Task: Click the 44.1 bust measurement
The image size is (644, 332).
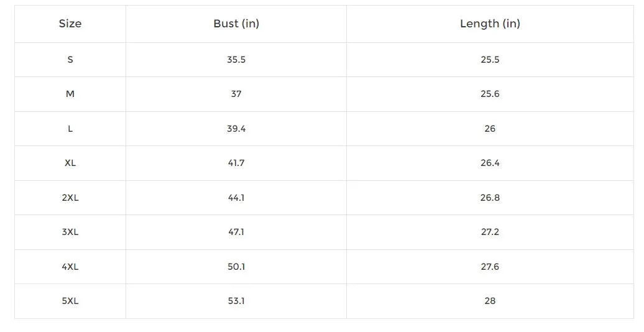Action: click(x=236, y=198)
